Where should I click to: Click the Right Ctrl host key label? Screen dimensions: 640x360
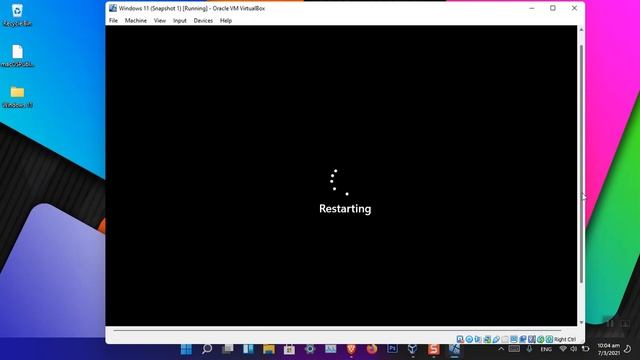click(565, 339)
